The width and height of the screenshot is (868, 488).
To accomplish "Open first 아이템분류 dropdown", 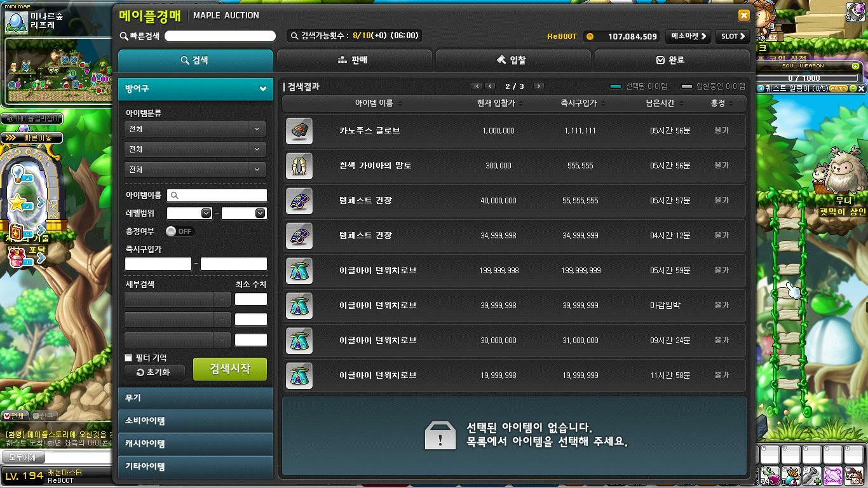I will [195, 129].
